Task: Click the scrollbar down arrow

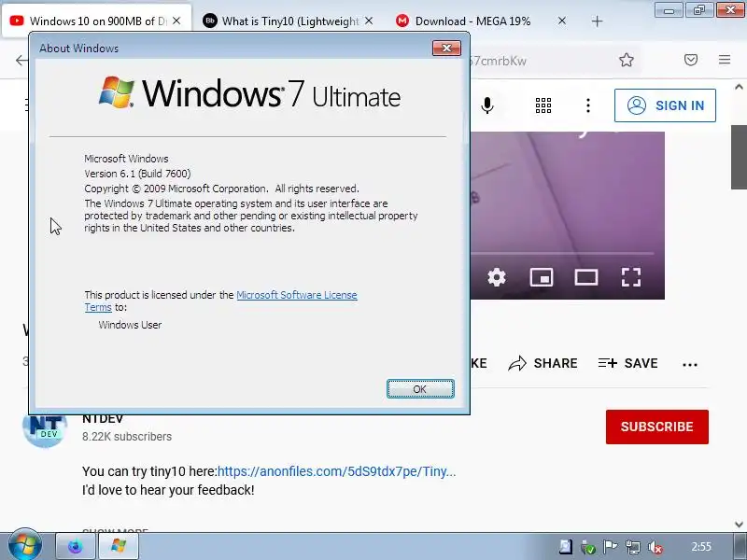Action: tap(739, 525)
